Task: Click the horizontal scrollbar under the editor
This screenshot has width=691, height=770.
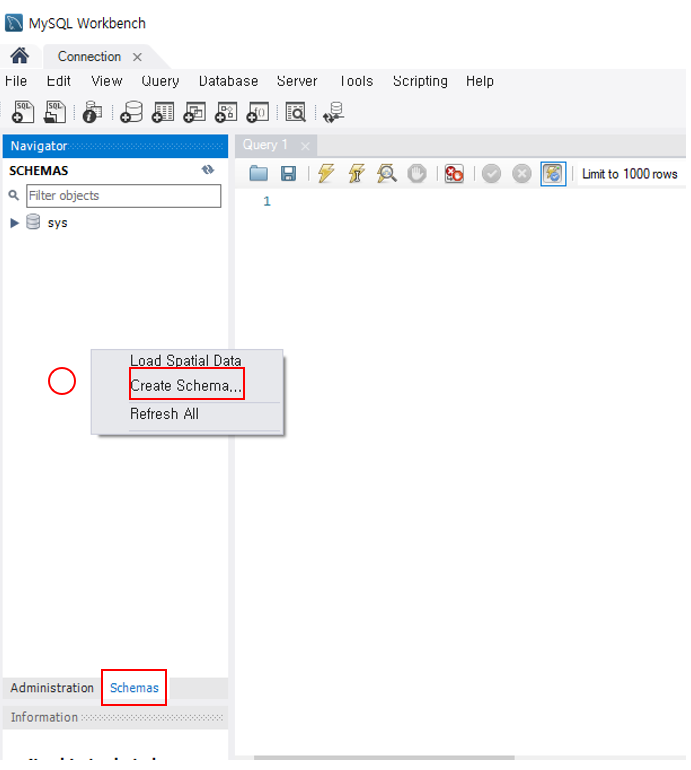Action: click(x=384, y=758)
